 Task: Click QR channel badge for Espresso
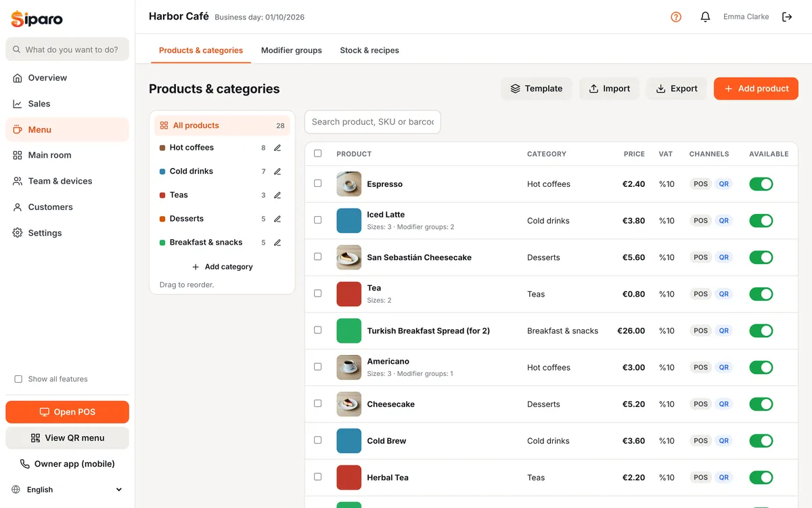pos(724,184)
